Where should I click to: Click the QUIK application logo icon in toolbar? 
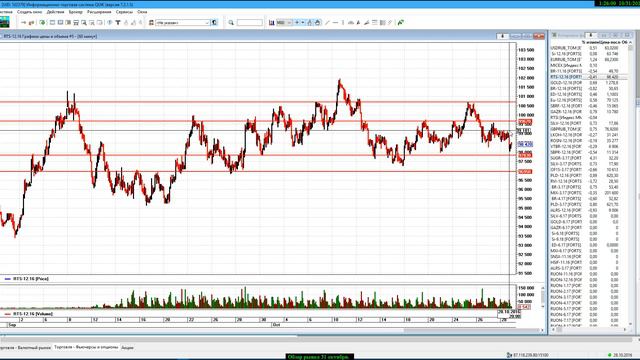click(4, 22)
